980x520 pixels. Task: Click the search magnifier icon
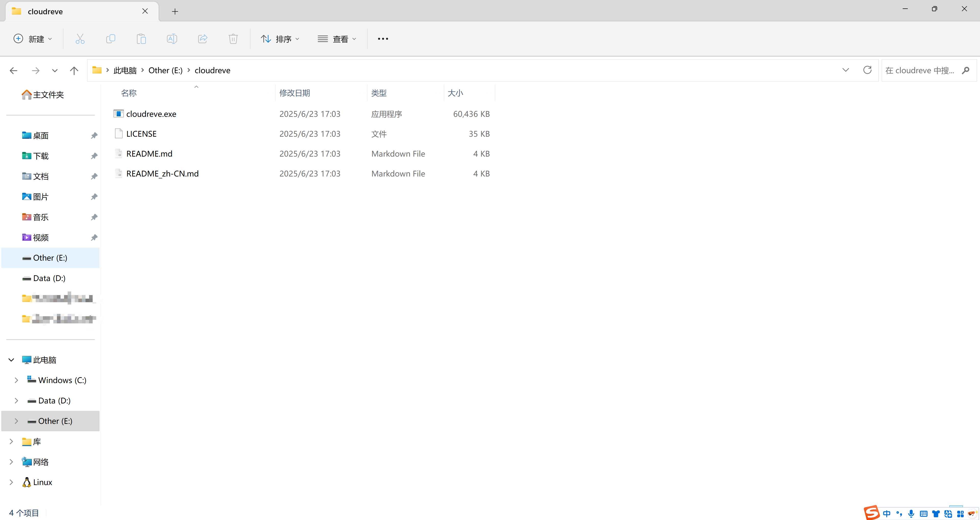(965, 70)
